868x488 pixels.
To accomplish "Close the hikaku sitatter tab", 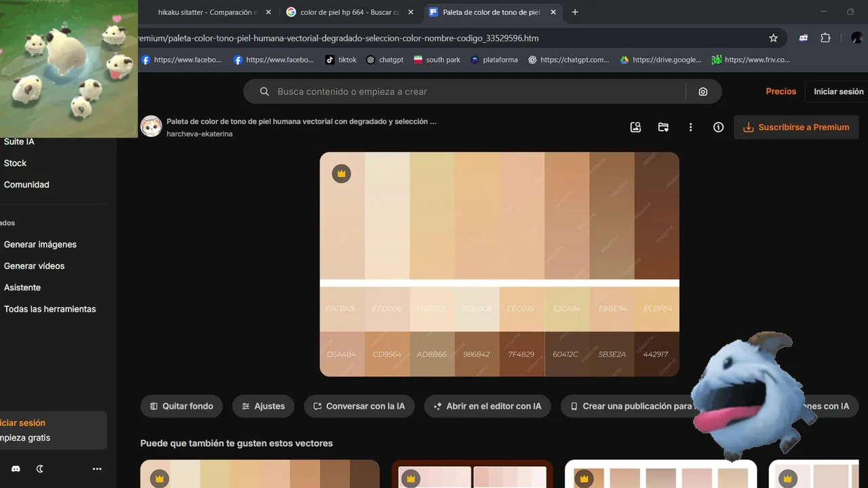I will [268, 12].
